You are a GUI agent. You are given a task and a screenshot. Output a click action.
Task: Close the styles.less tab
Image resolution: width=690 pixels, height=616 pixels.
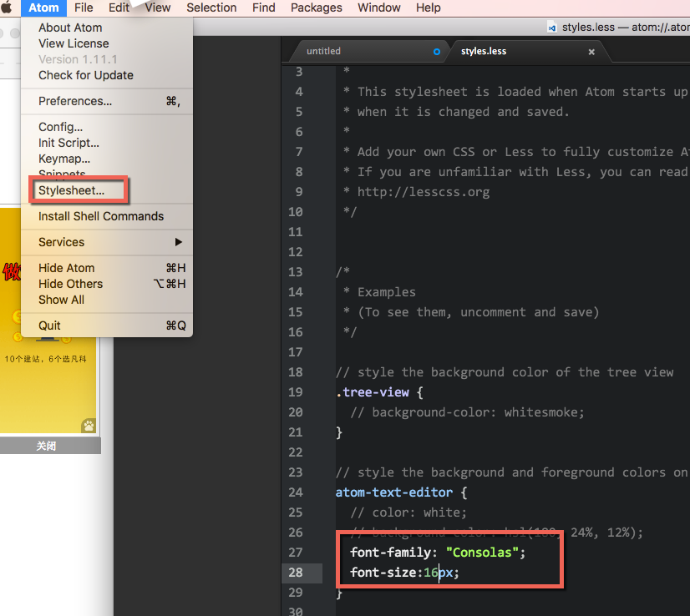point(591,52)
